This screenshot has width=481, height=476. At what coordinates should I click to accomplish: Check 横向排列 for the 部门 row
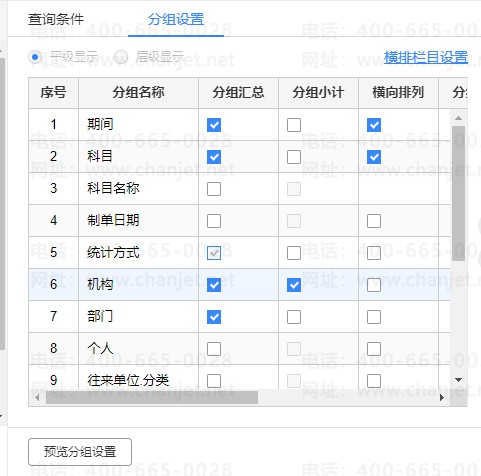point(374,317)
